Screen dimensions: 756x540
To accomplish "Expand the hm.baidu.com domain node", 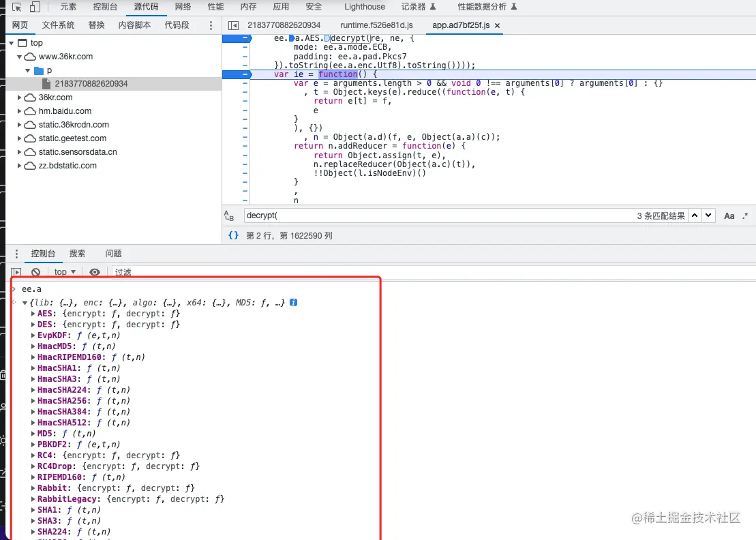I will click(19, 111).
